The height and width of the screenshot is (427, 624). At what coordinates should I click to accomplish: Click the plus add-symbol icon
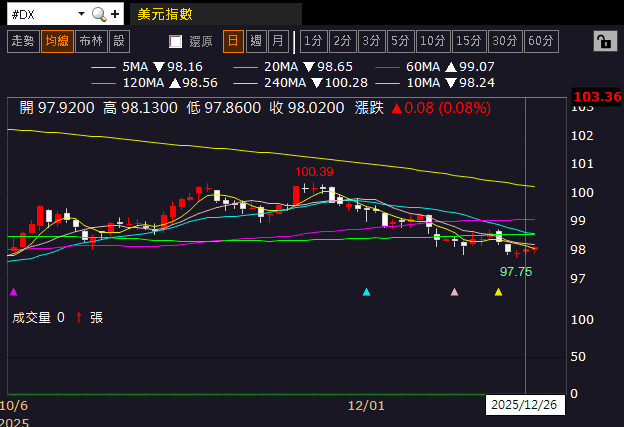[115, 14]
